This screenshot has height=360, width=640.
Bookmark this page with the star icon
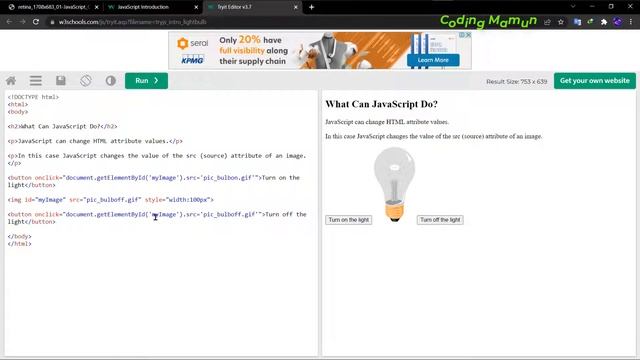(x=561, y=22)
